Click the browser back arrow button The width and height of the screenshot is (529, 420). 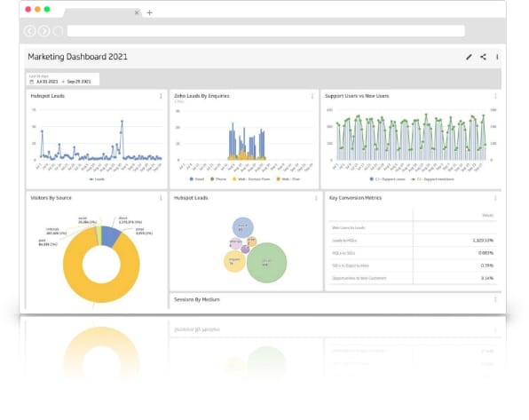click(30, 31)
